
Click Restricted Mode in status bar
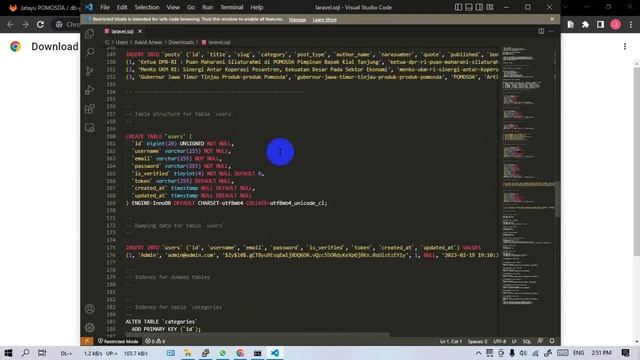118,341
